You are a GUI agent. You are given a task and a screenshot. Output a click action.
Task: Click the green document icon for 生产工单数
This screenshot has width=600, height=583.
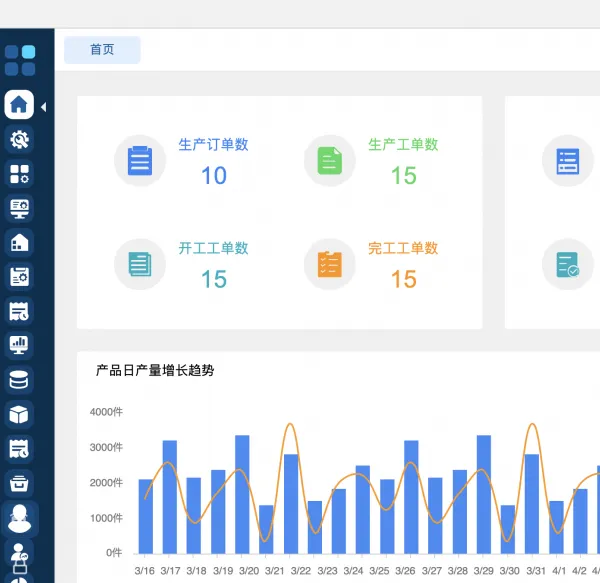[x=329, y=161]
